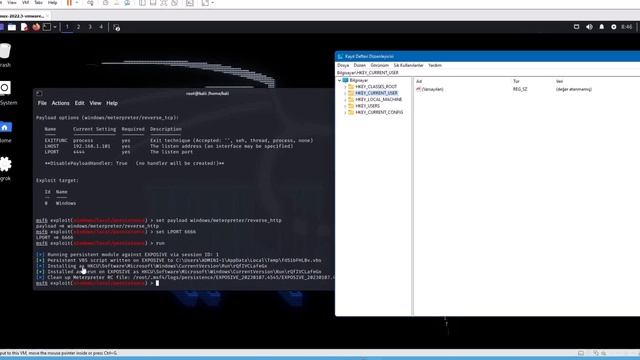Click the panel icon right of workspace 4
This screenshot has width=640, height=360.
coord(116,28)
